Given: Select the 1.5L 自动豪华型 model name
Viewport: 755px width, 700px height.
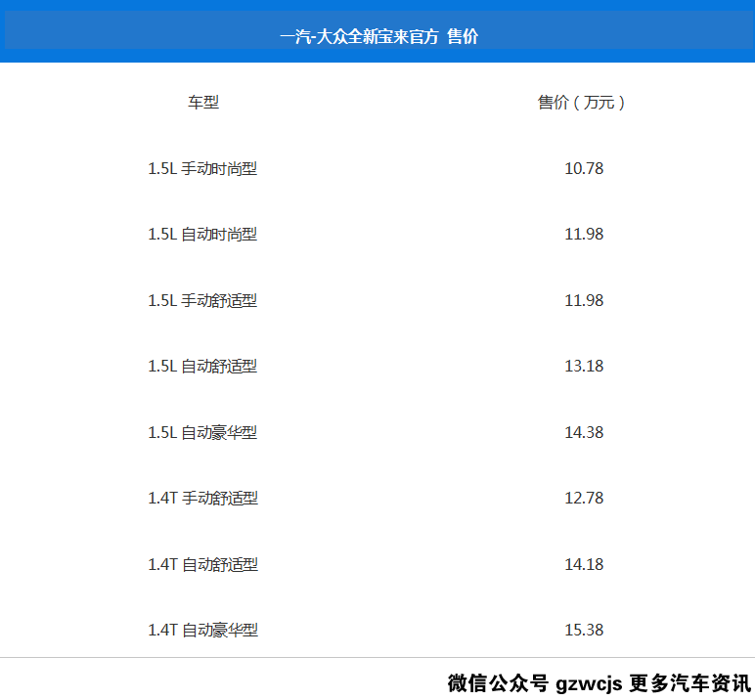Looking at the screenshot, I should [x=202, y=432].
